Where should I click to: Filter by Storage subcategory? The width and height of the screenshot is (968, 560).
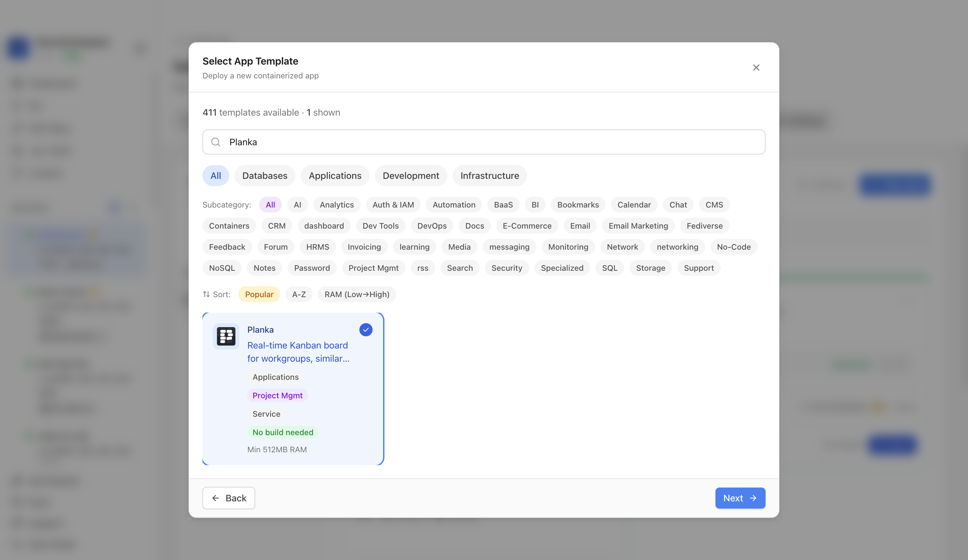pyautogui.click(x=650, y=268)
